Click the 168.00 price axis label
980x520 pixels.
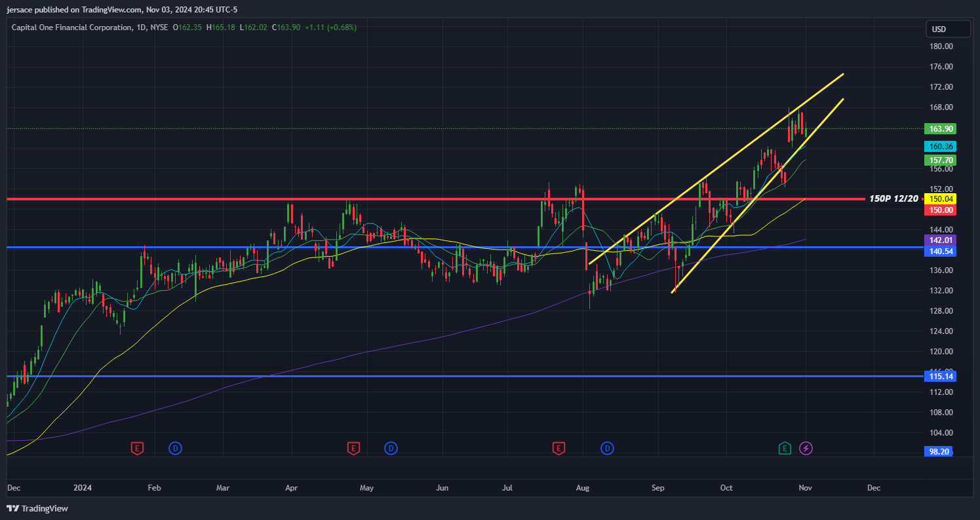[940, 107]
